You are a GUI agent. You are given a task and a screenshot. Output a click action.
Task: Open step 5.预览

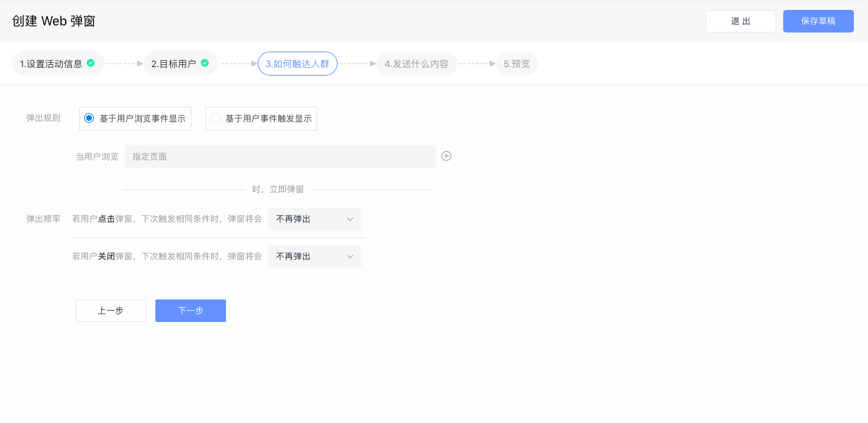click(x=517, y=64)
